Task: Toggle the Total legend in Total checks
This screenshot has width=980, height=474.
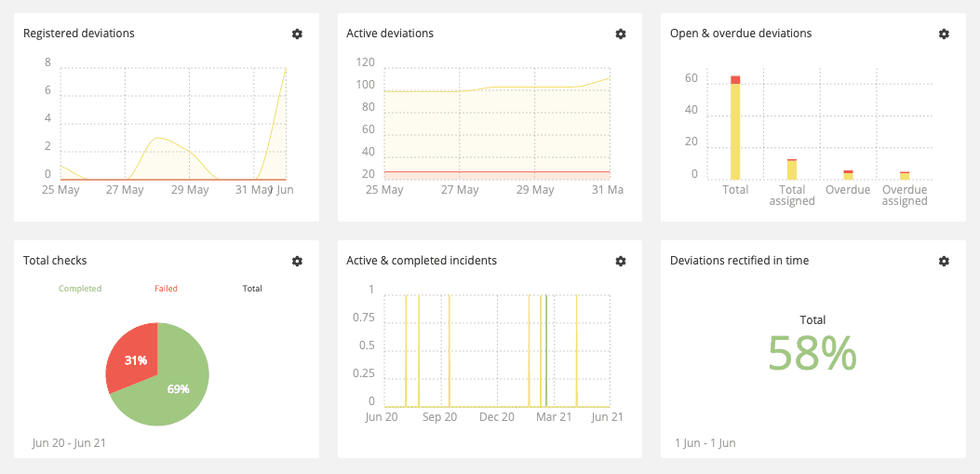Action: click(x=252, y=289)
